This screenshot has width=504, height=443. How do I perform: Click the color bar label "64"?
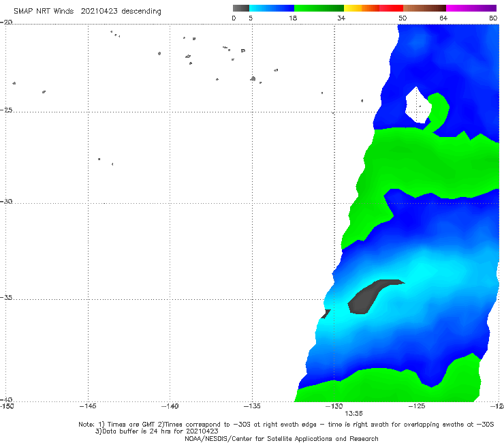[x=443, y=18]
